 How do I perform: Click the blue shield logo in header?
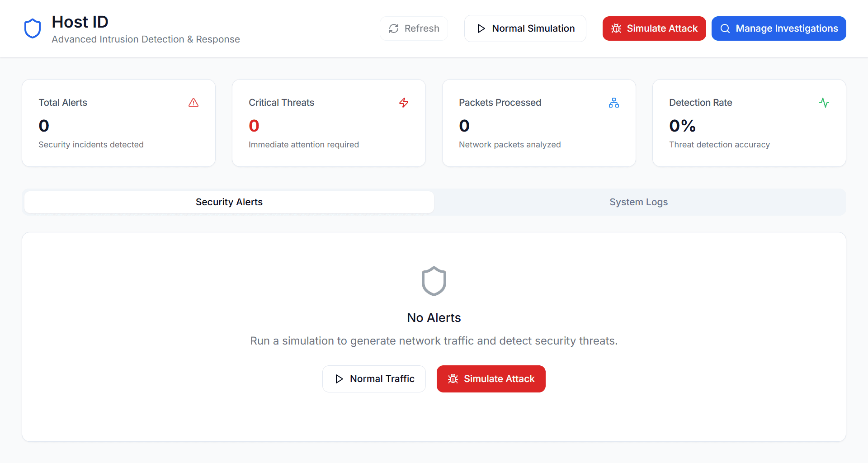point(33,28)
